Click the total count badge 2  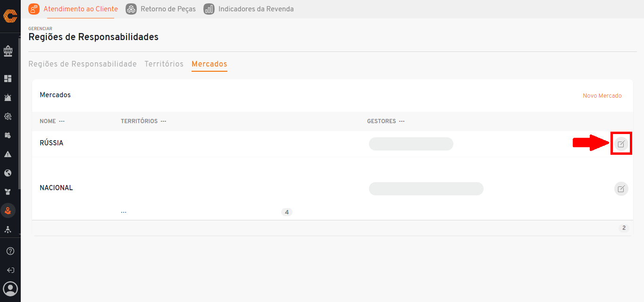point(624,228)
